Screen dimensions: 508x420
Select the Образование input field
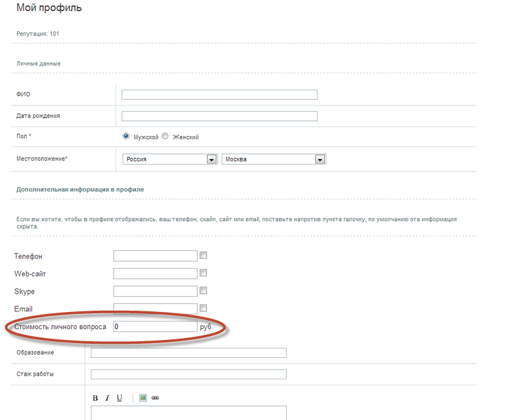pos(189,353)
